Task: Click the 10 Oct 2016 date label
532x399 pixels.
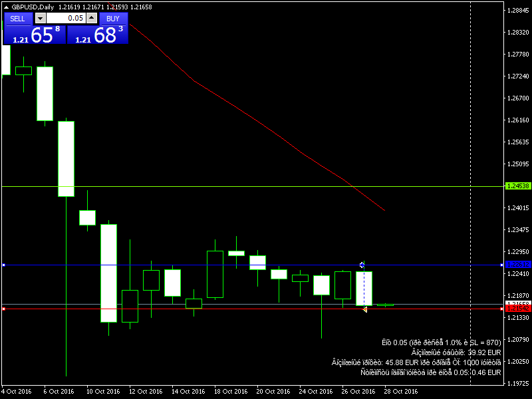Action: coord(103,392)
